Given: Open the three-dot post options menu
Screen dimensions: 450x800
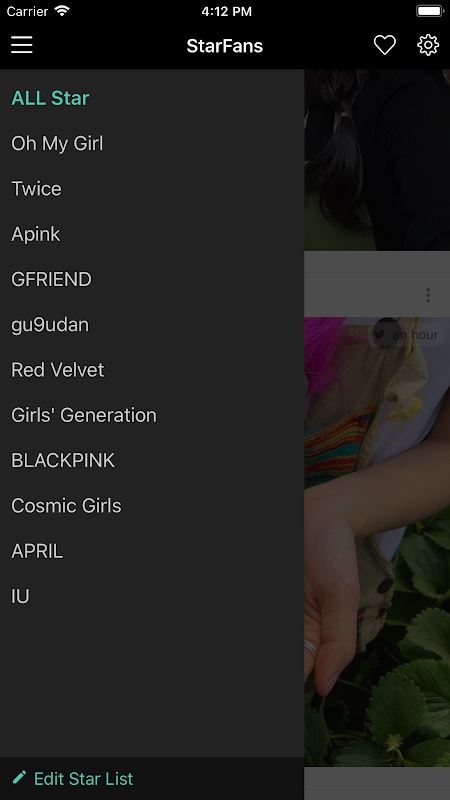Looking at the screenshot, I should [428, 295].
